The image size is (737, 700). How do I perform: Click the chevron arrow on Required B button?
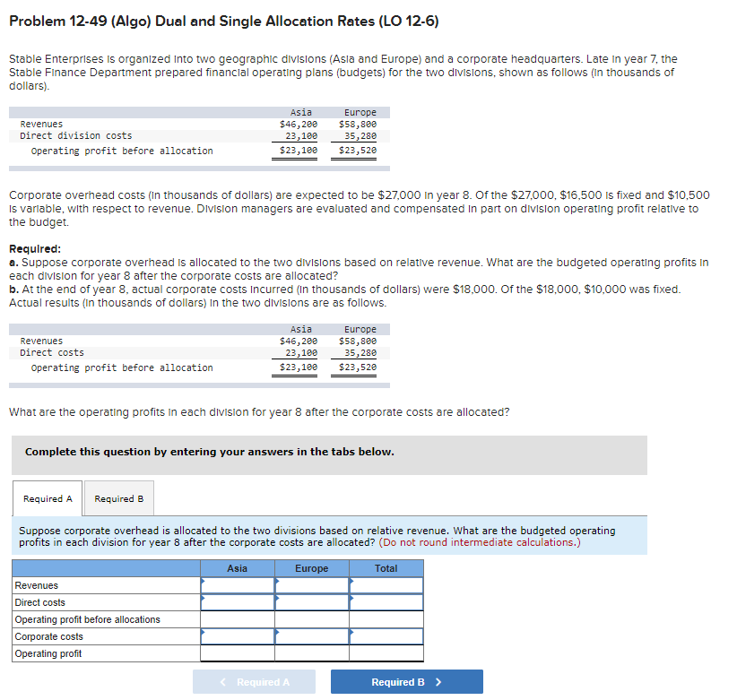[438, 682]
